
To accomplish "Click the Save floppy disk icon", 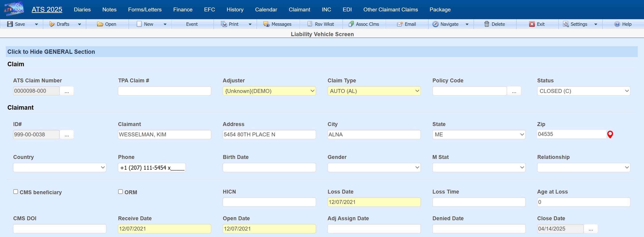I will (x=10, y=24).
